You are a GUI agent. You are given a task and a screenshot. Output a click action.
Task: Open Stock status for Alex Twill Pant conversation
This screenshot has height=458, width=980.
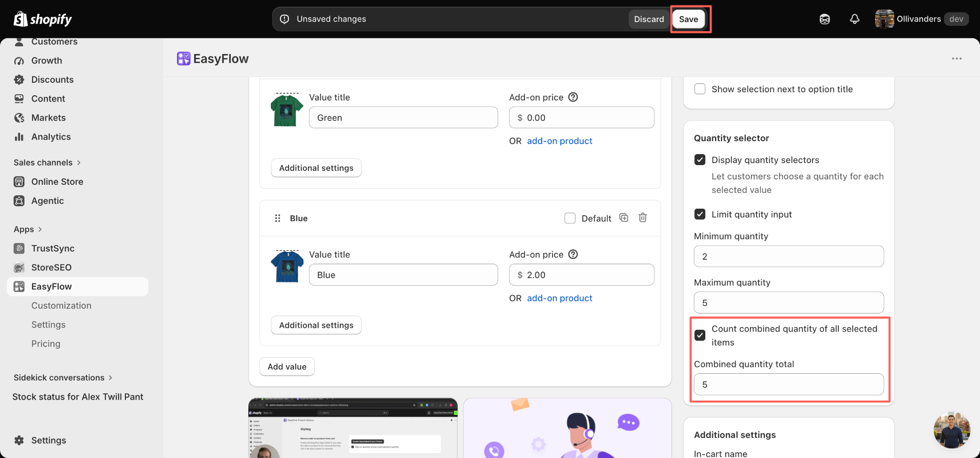pos(78,397)
